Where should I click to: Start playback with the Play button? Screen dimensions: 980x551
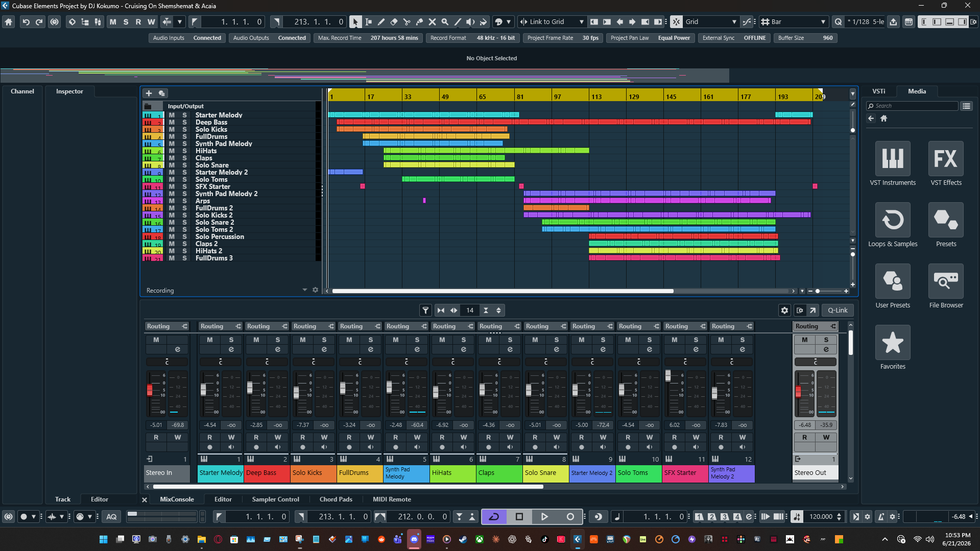[x=544, y=517]
